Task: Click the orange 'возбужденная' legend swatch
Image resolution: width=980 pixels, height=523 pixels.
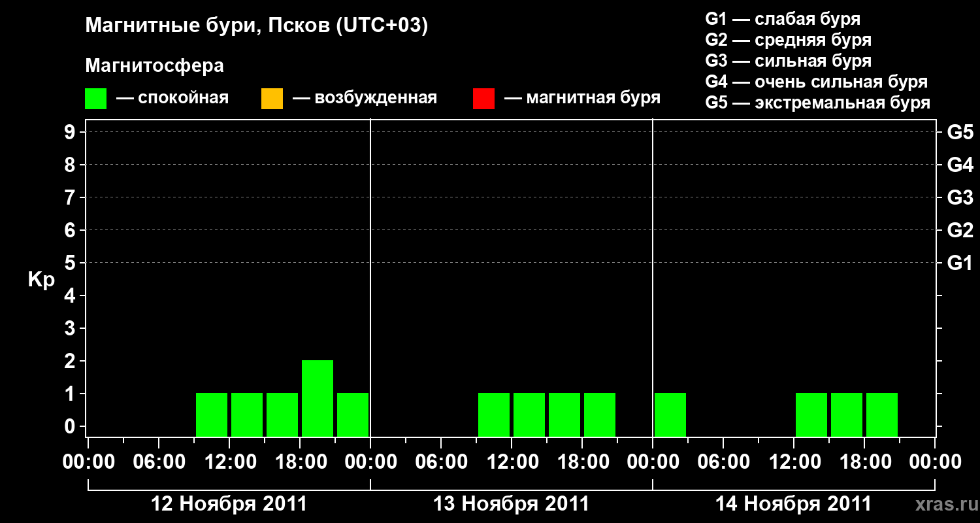Action: coord(272,99)
